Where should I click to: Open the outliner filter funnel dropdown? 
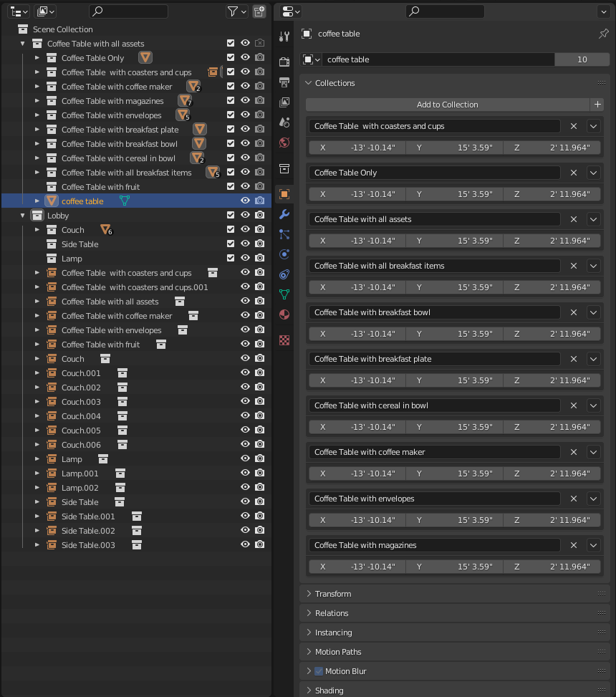pos(237,11)
